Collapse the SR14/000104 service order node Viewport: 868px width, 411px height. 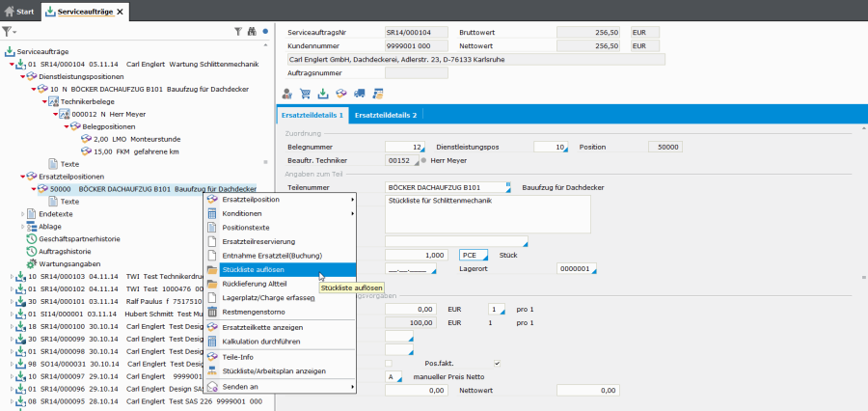tap(12, 65)
